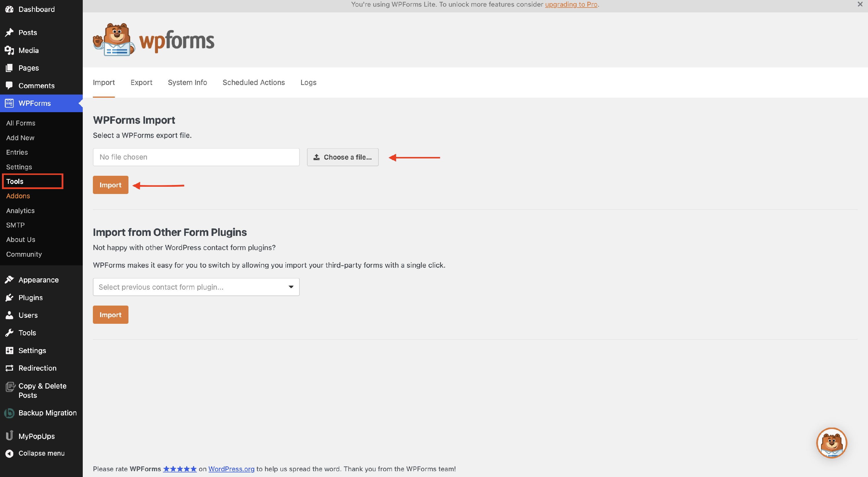Image resolution: width=868 pixels, height=477 pixels.
Task: Open the WPForms bear help mascot
Action: [x=831, y=443]
